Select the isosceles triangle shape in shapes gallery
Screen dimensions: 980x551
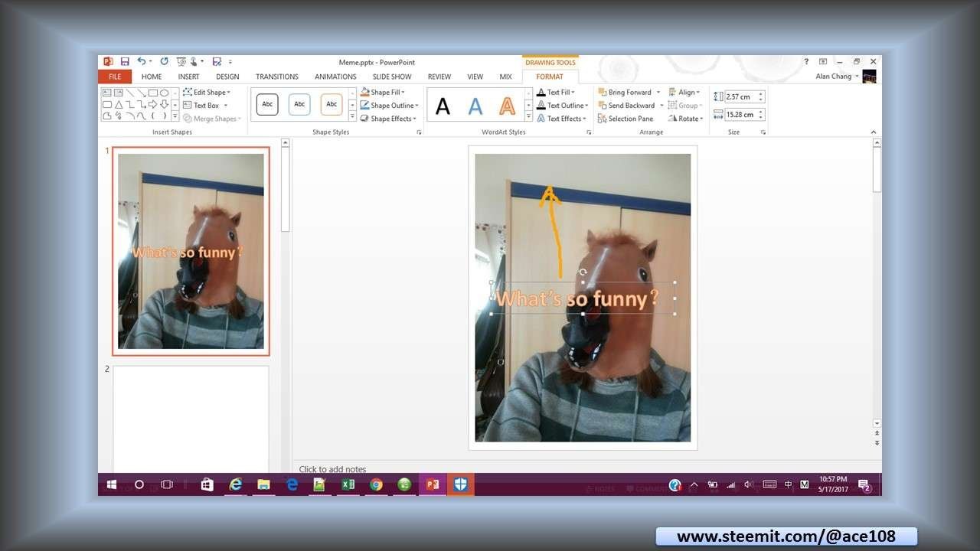119,104
